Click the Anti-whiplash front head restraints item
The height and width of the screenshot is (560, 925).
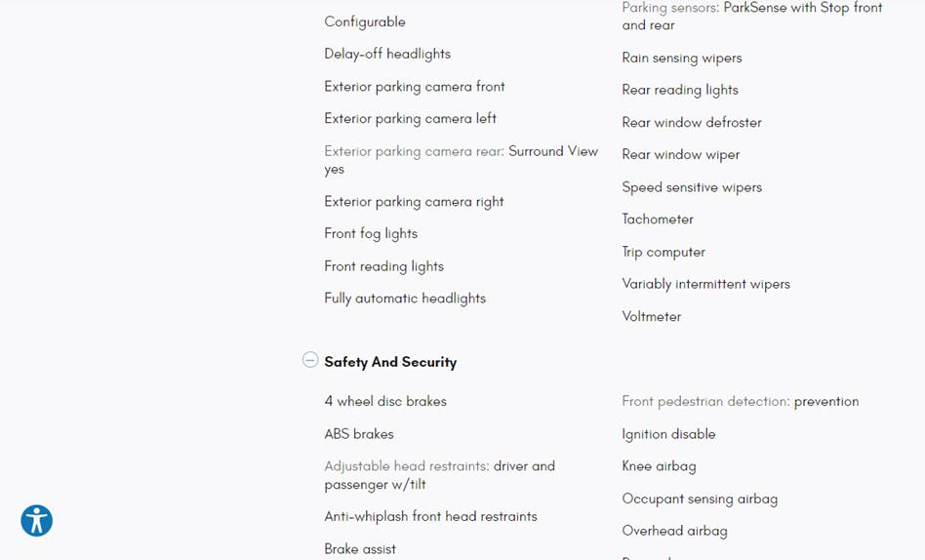coord(430,517)
